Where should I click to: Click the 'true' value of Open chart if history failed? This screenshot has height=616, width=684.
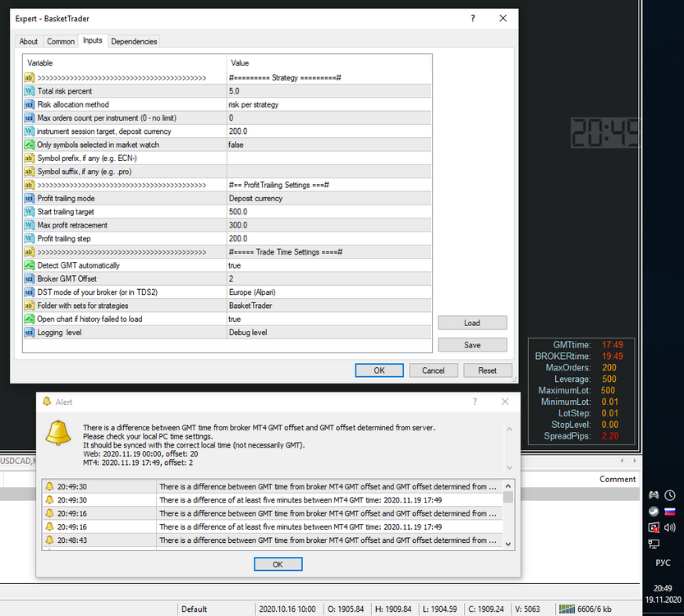[x=234, y=319]
